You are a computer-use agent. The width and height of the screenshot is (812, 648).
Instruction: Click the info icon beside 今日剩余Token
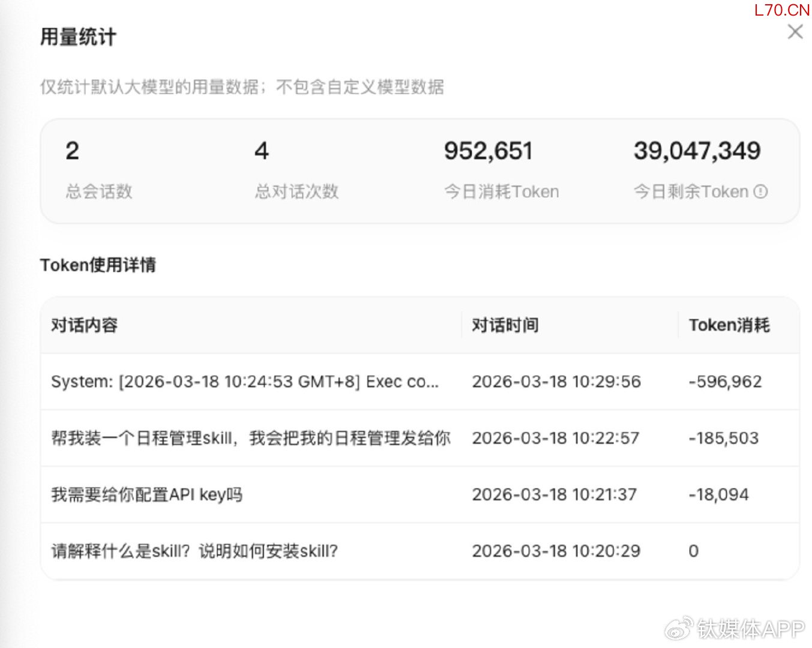pos(760,192)
